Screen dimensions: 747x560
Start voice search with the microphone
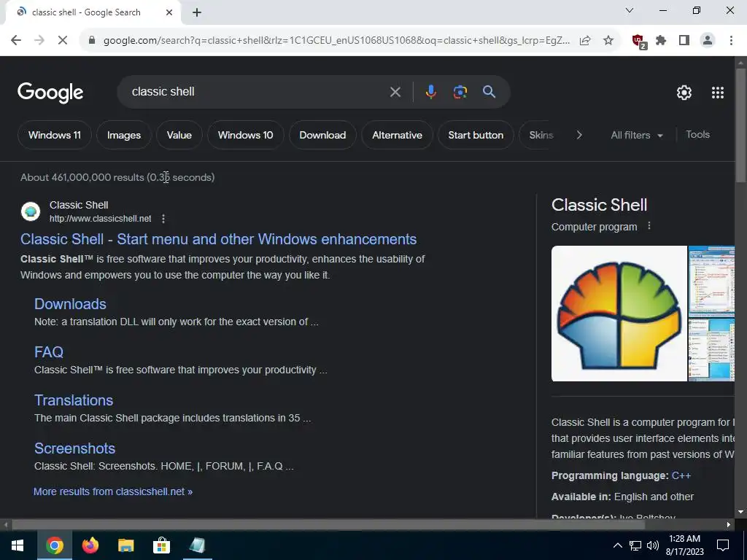click(430, 92)
